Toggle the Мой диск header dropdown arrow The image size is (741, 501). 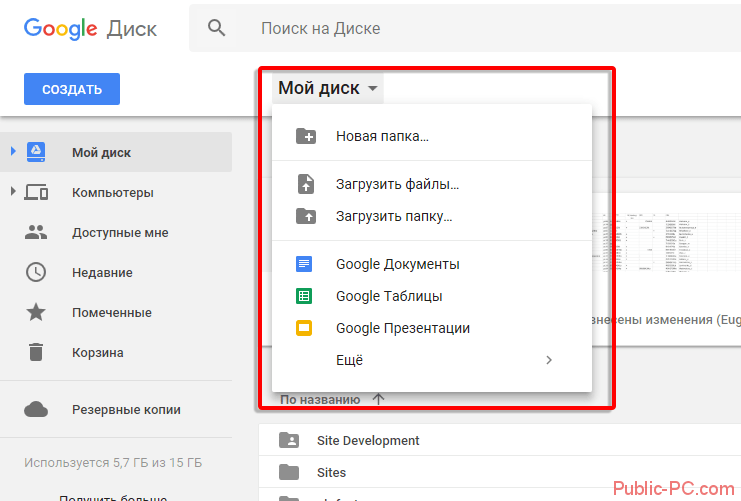pyautogui.click(x=373, y=88)
